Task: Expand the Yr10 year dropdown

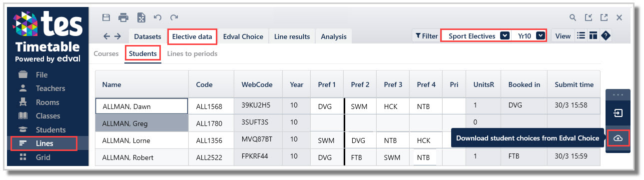Action: 540,36
